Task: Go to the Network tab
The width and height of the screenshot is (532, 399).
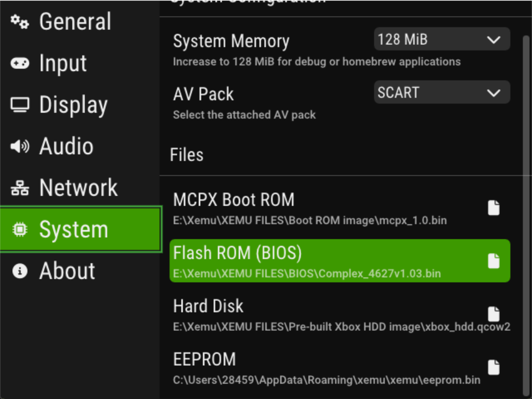Action: point(80,188)
